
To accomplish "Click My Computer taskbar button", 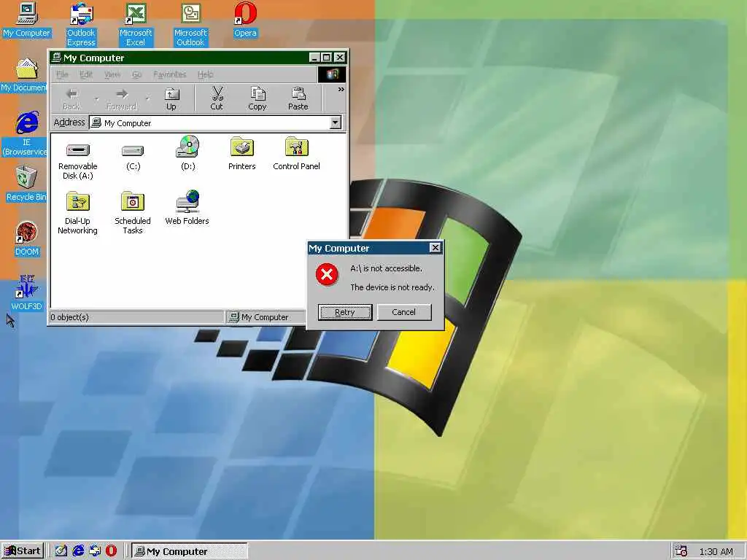I will (190, 551).
